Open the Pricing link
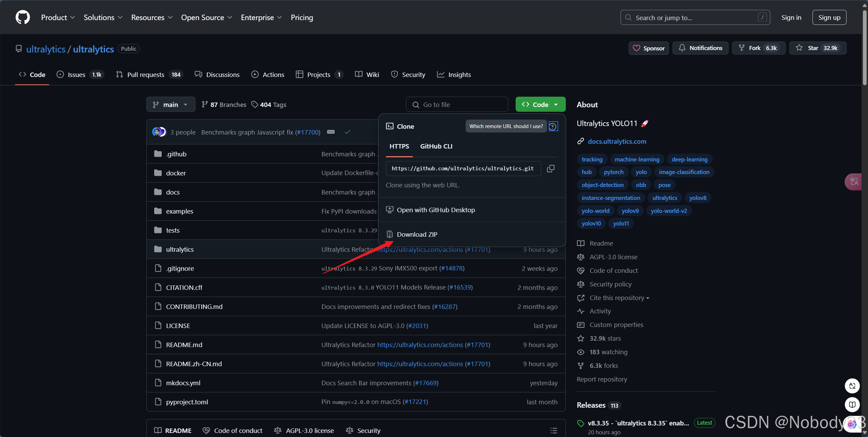 (x=302, y=17)
